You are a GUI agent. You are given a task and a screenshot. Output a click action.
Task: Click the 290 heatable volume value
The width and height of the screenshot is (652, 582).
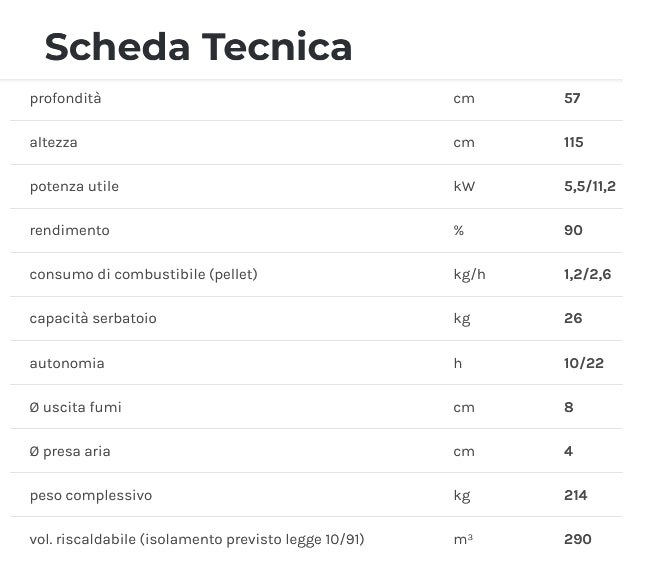click(577, 539)
